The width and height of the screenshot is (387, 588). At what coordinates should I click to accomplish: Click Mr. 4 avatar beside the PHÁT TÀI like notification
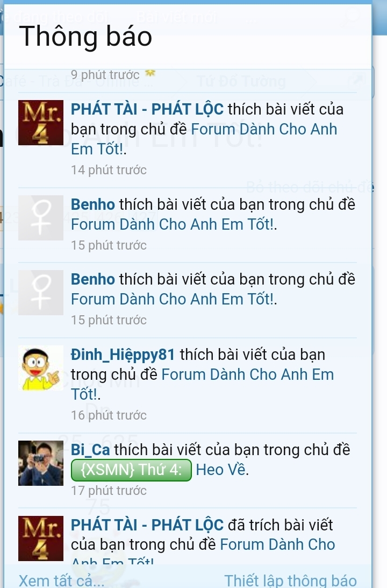pyautogui.click(x=41, y=122)
